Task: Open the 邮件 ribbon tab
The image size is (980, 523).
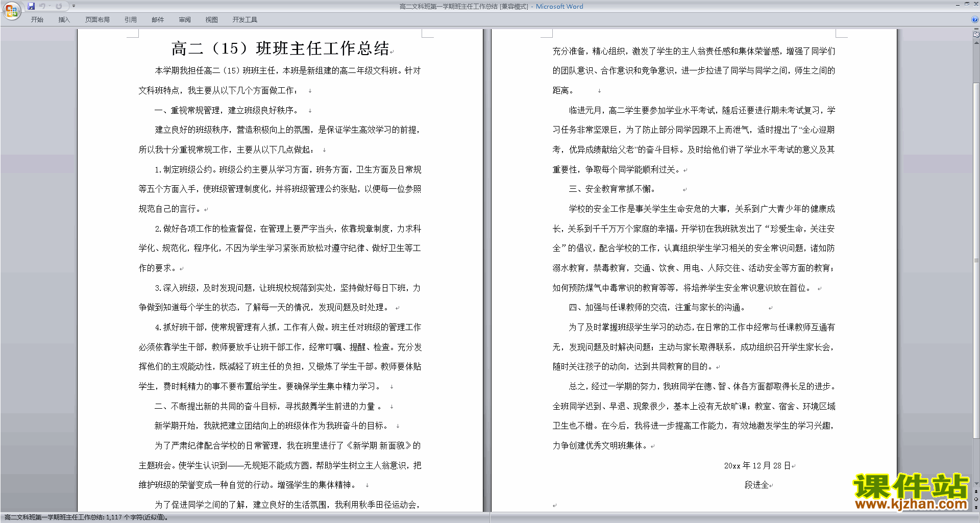Action: 157,19
